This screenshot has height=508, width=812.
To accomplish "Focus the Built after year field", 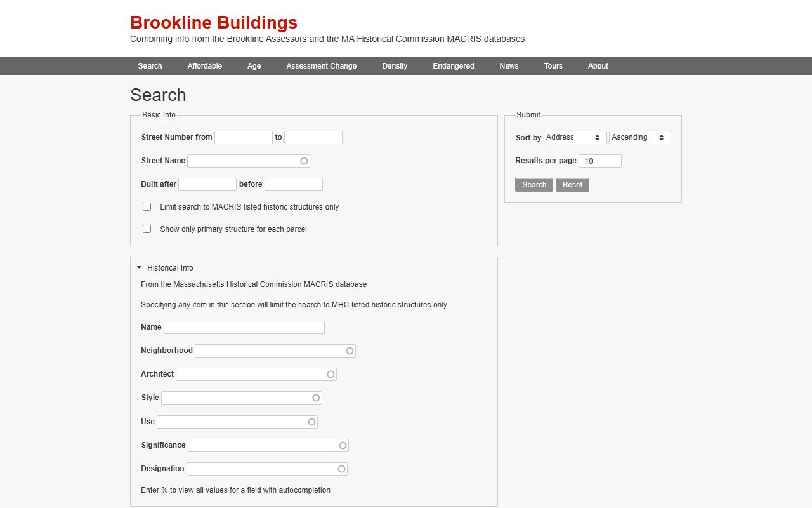I will click(207, 184).
